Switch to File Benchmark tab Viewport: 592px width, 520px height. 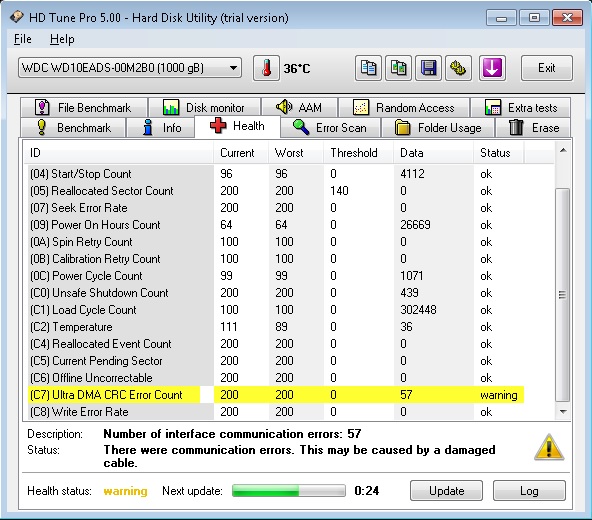pos(84,108)
